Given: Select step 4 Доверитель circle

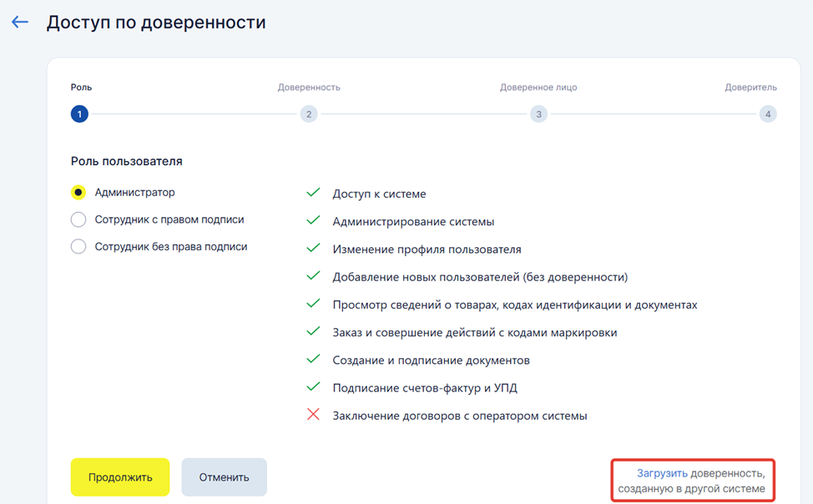Looking at the screenshot, I should tap(768, 114).
